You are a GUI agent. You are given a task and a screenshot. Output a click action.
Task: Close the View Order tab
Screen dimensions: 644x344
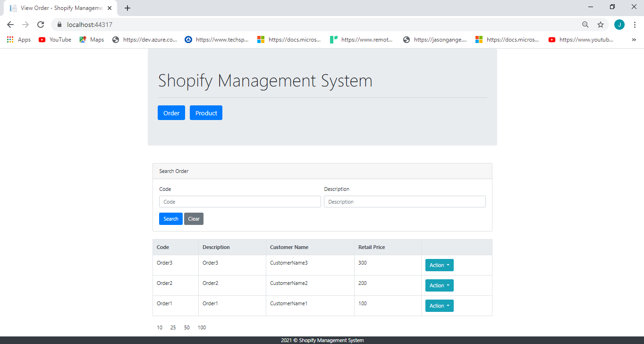tap(110, 8)
